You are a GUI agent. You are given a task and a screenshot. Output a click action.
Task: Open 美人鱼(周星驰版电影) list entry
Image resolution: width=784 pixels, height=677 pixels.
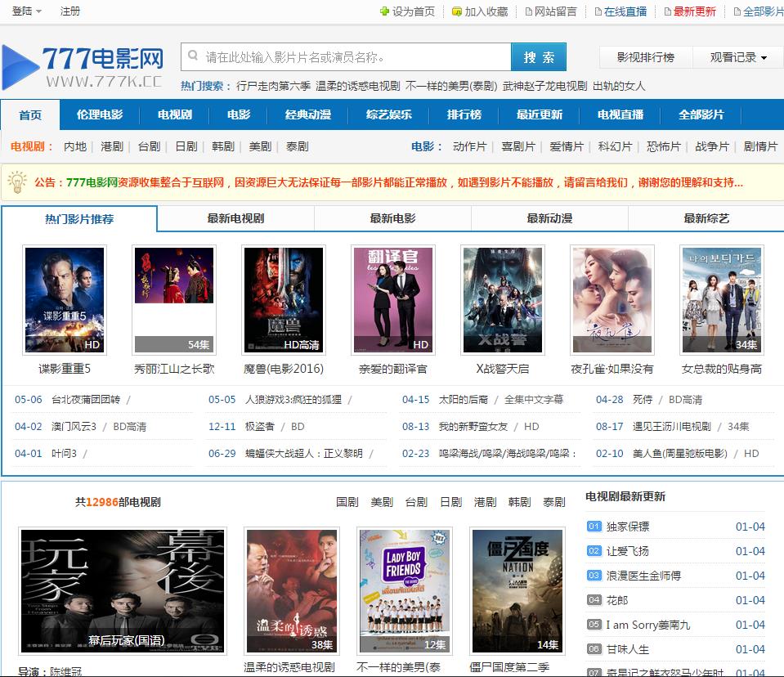coord(679,454)
